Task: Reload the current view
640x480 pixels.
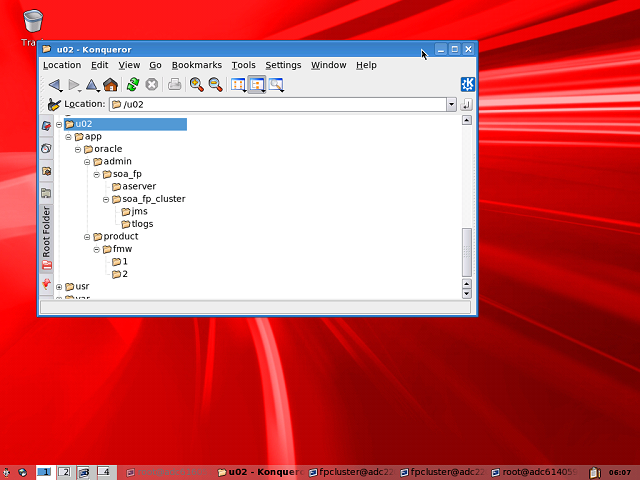Action: (x=133, y=85)
